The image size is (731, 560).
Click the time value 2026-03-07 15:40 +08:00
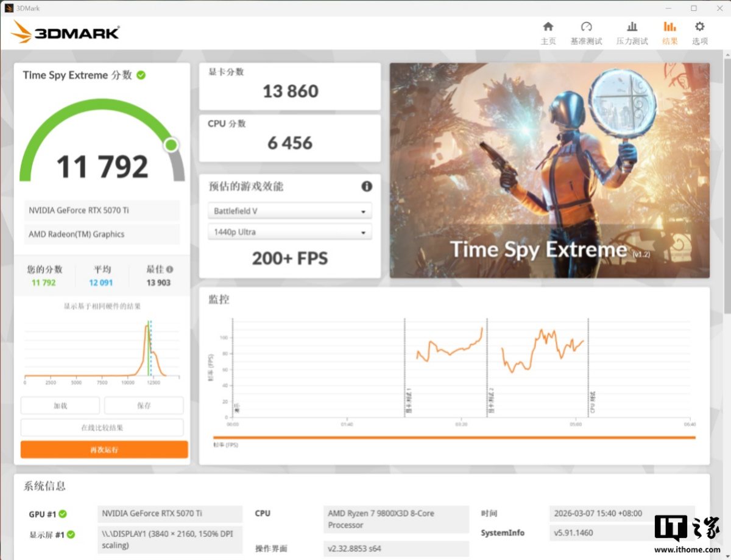pyautogui.click(x=622, y=514)
